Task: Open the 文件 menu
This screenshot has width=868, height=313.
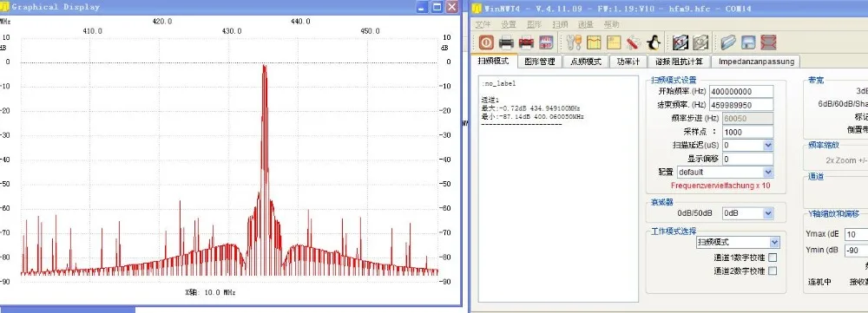Action: pyautogui.click(x=483, y=24)
